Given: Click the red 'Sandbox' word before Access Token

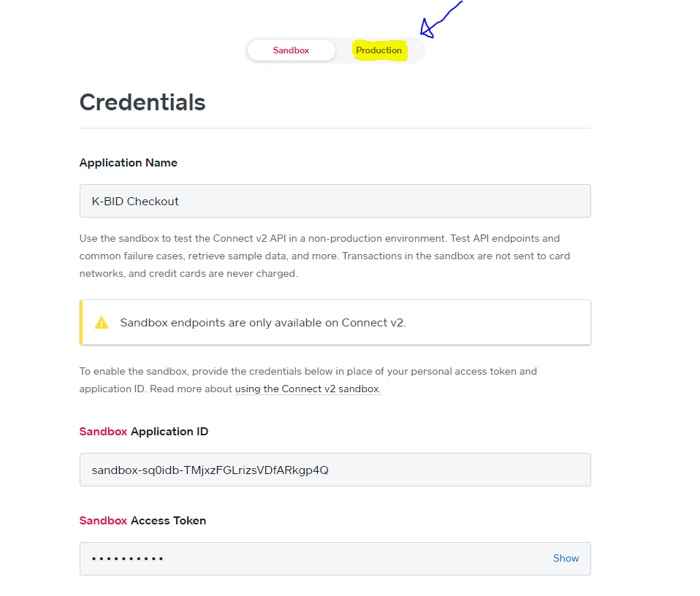Looking at the screenshot, I should point(103,521).
